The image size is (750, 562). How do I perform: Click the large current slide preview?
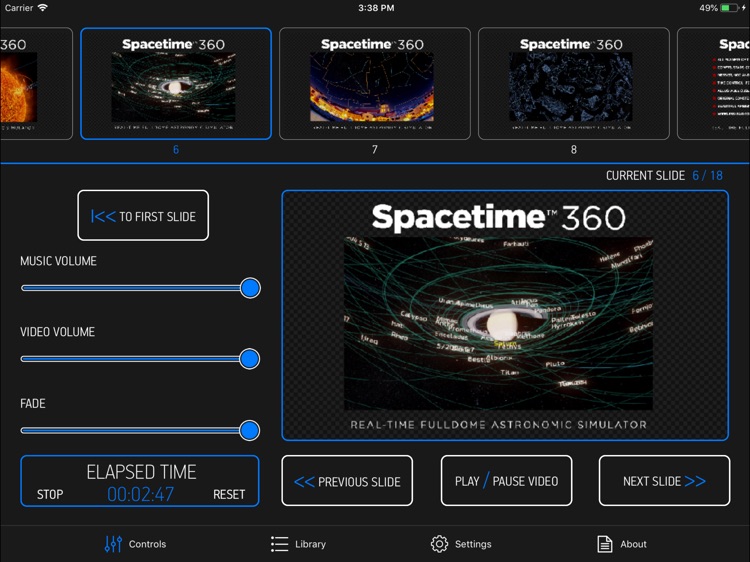(x=505, y=315)
